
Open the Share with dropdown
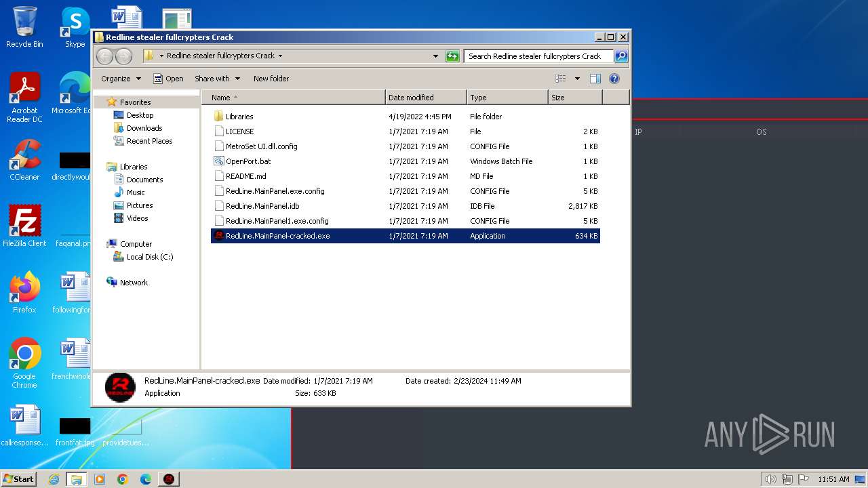[x=217, y=79]
